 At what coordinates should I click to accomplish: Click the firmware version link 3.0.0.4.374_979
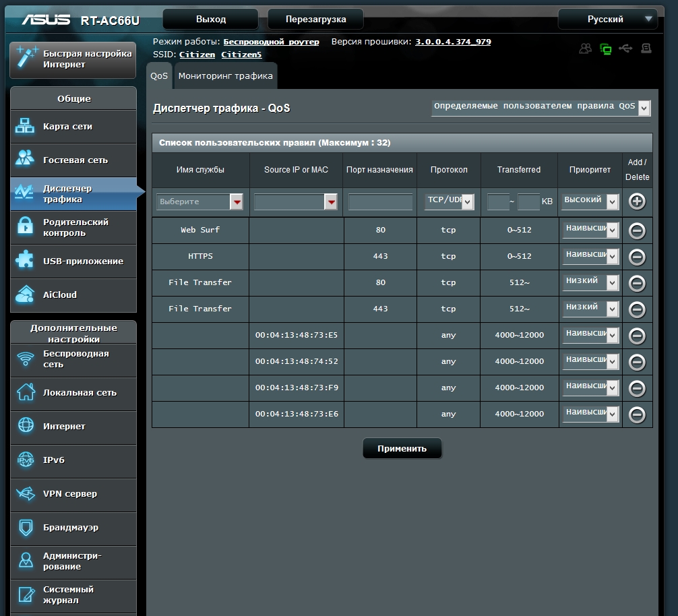pos(453,42)
